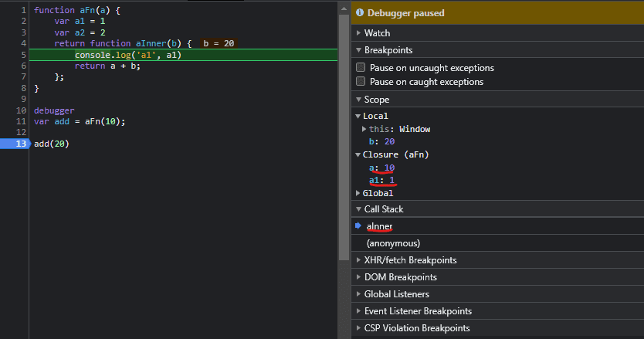Expand Event Listener Breakpoints section
644x339 pixels.
[417, 311]
